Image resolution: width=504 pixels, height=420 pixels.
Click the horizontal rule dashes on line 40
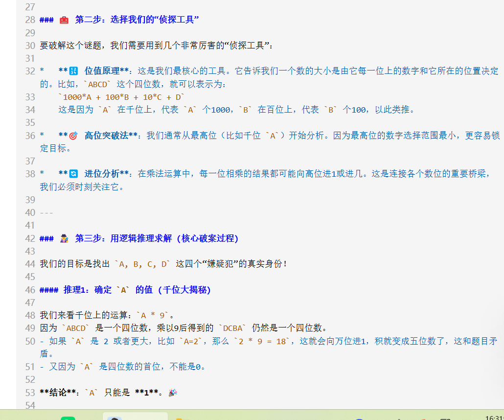pos(46,212)
